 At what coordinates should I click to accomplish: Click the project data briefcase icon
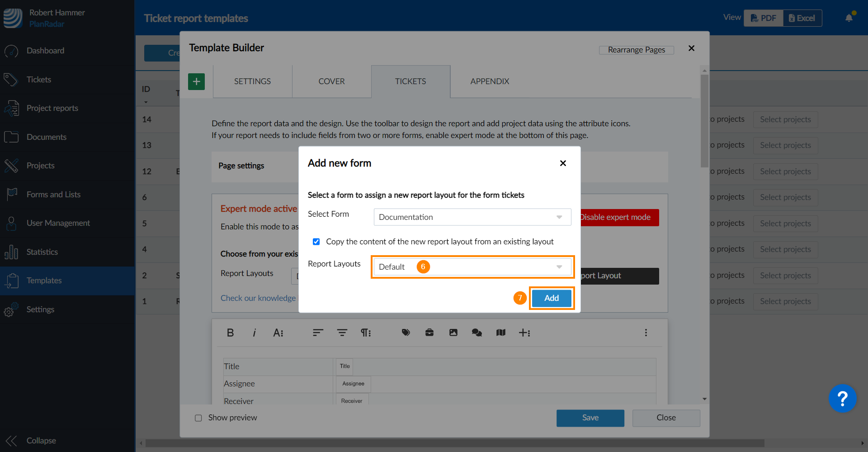[429, 333]
